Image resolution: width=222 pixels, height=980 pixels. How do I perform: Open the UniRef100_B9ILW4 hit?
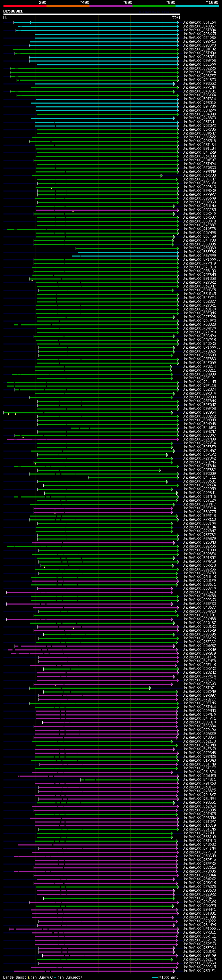pos(199,149)
